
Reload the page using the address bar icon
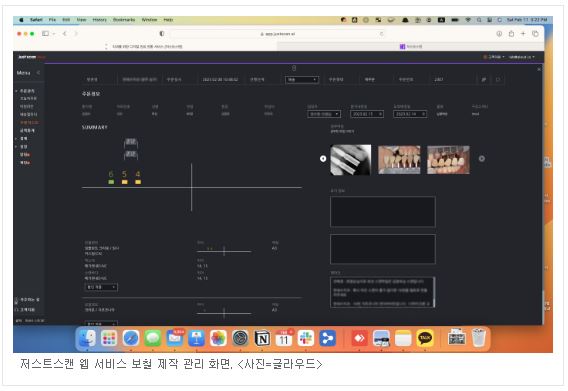381,34
